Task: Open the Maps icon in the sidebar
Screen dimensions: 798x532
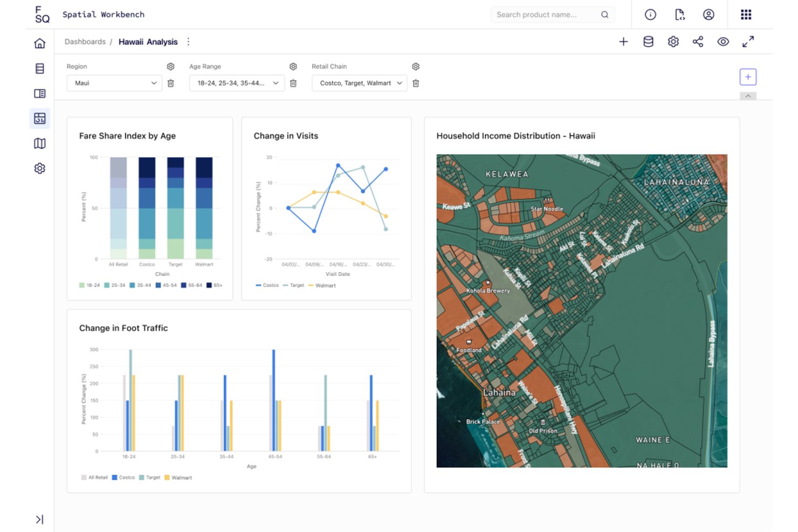Action: click(x=40, y=143)
